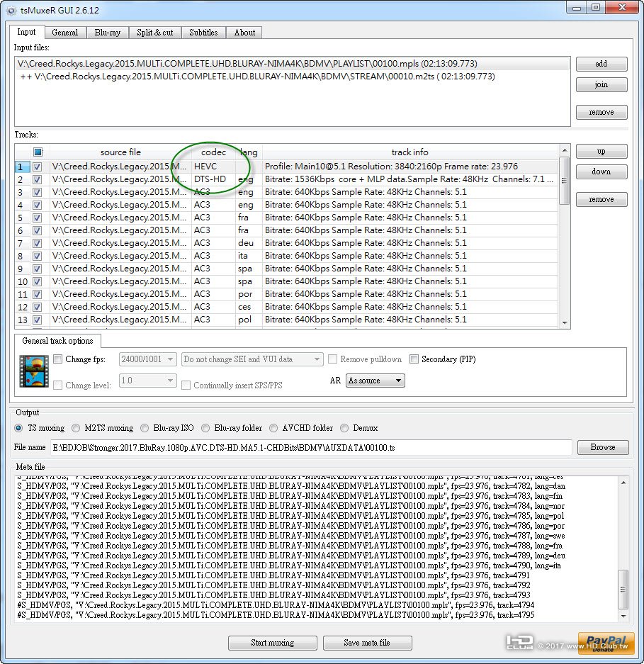Click the lang column header
This screenshot has height=664, width=644.
pos(249,152)
